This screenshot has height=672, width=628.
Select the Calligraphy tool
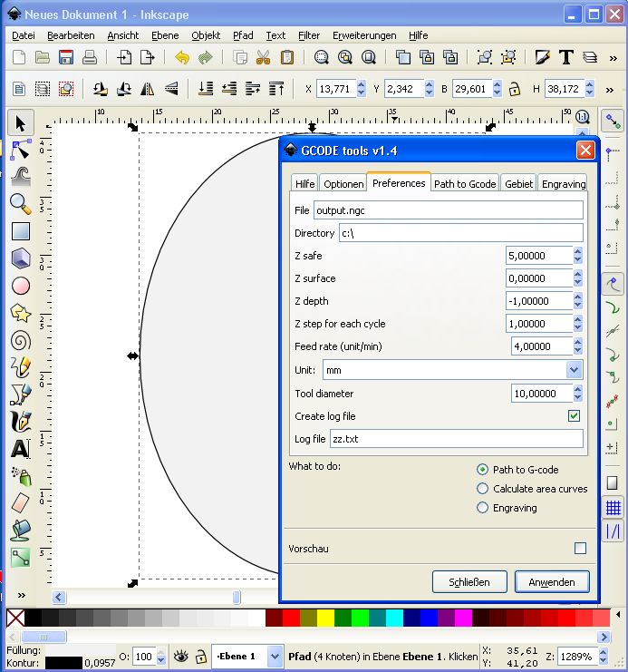(x=20, y=422)
